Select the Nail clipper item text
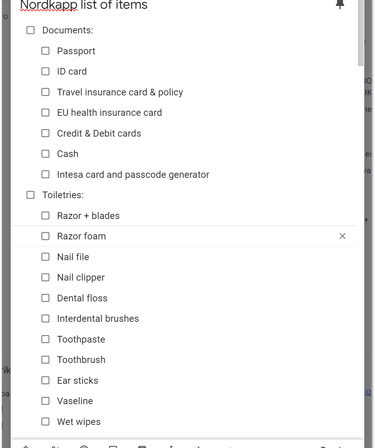 point(81,278)
